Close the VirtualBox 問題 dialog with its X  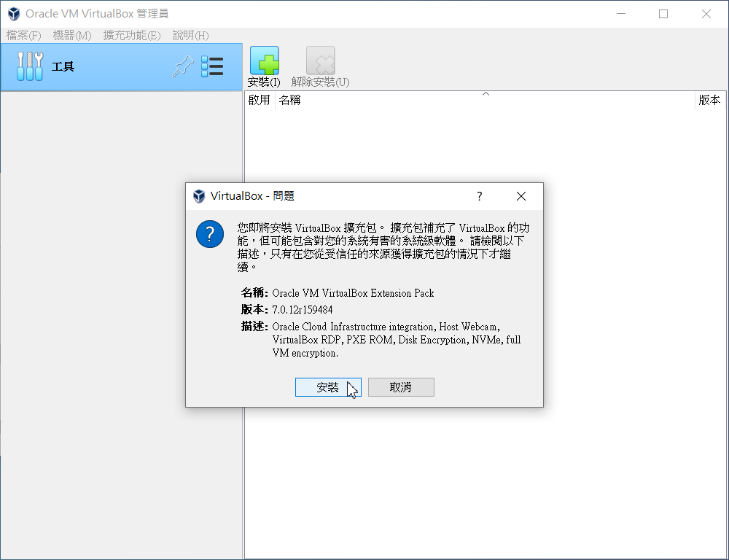(521, 195)
